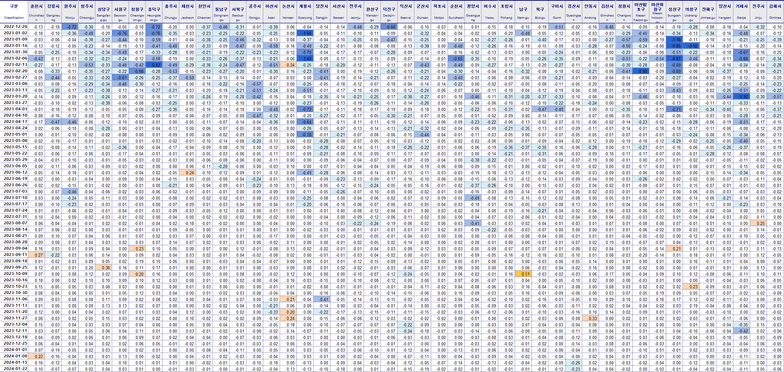Select the Suncheon column header
784x372 pixels.
(x=456, y=12)
